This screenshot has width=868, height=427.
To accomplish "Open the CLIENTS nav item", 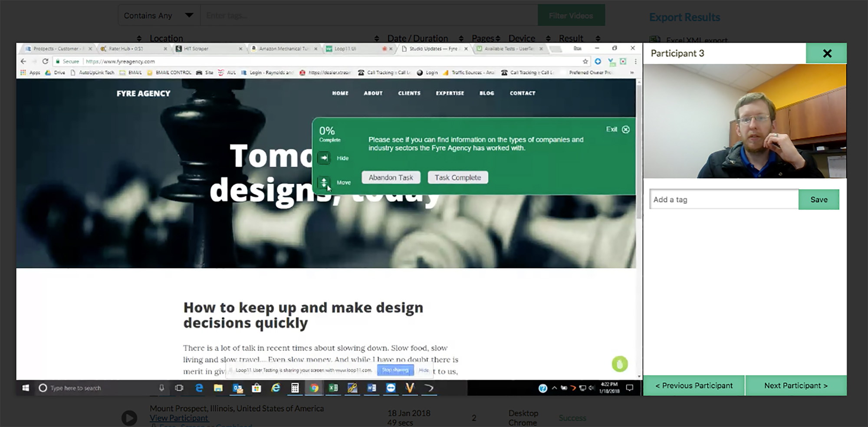I will (409, 93).
